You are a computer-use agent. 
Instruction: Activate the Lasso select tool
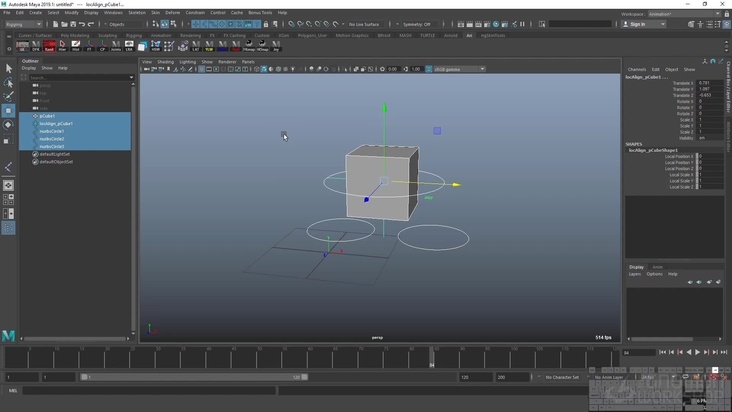pos(8,83)
